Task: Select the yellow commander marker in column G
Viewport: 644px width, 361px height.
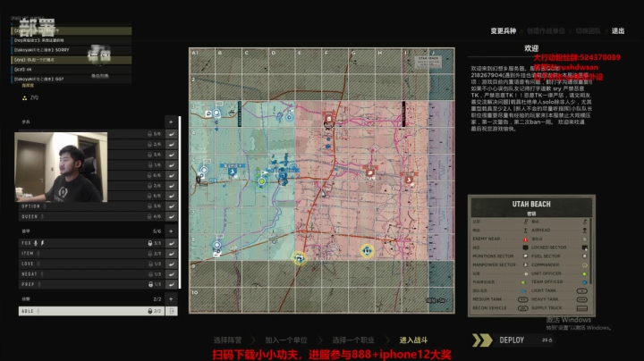Action: pos(367,250)
